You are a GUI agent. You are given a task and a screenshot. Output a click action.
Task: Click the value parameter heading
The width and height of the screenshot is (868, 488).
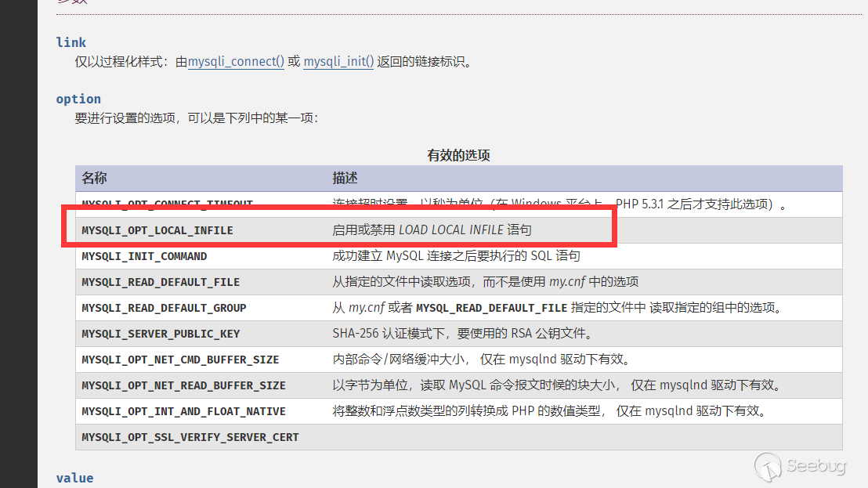pos(74,478)
